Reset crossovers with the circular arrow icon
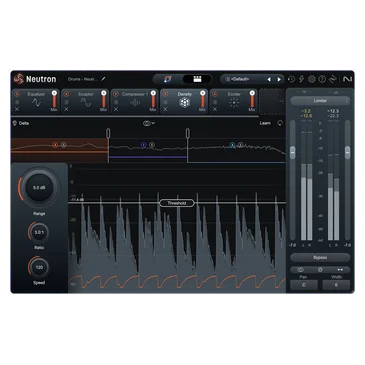The image size is (365, 365). [280, 123]
